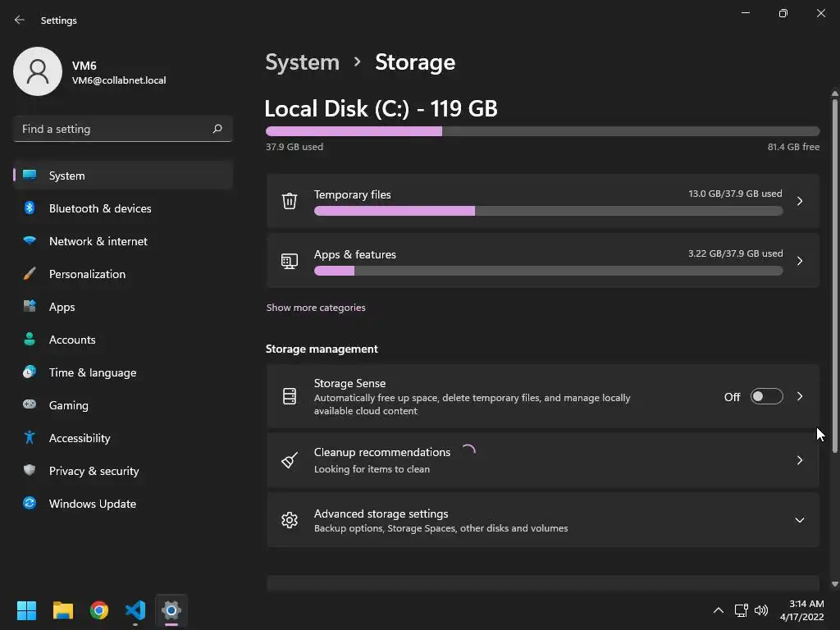840x630 pixels.
Task: Turn on the Storage Sense toggle
Action: pos(766,397)
